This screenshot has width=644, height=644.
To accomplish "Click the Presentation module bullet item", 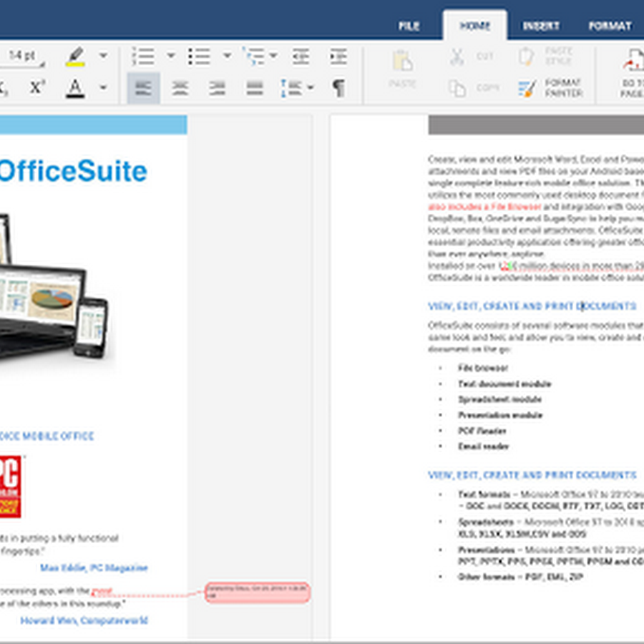I will 500,415.
